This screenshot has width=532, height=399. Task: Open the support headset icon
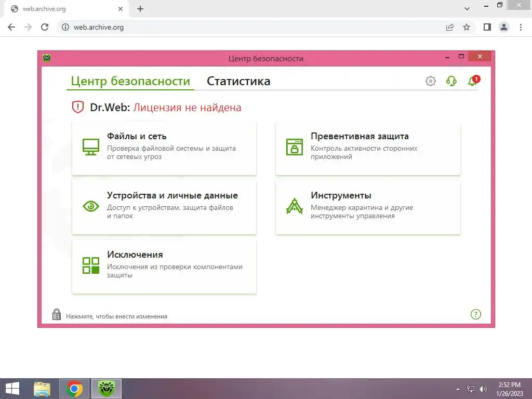click(x=451, y=81)
